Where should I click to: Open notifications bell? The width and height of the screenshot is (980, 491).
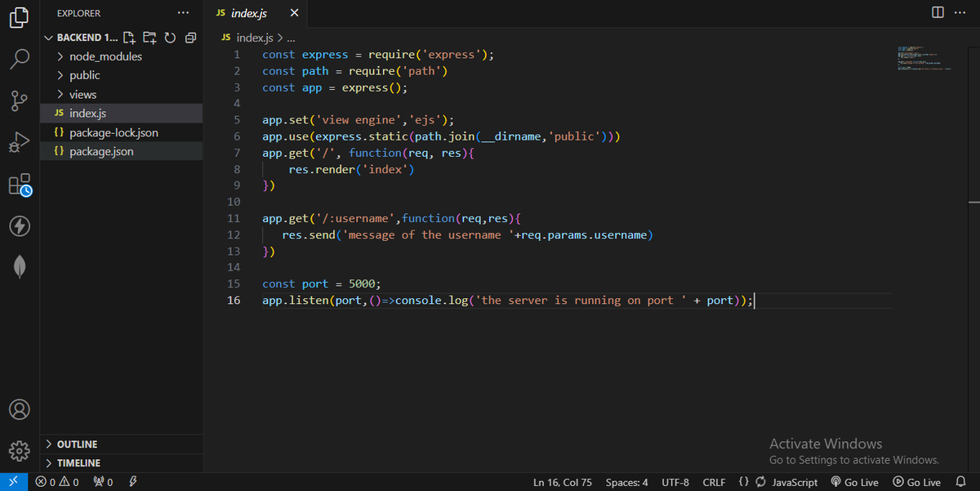point(960,482)
